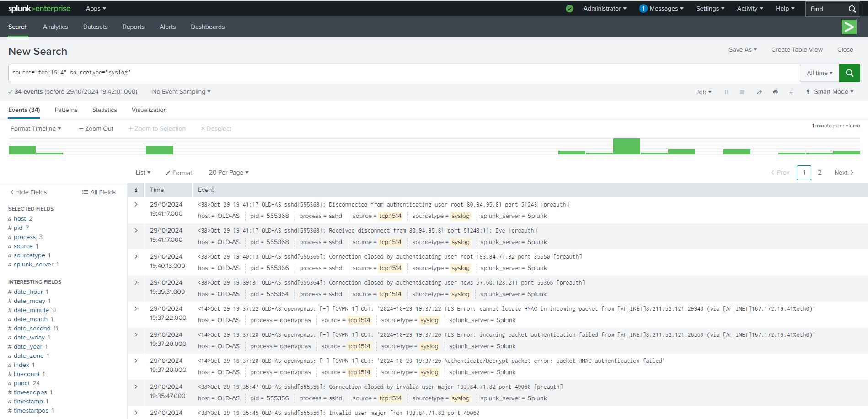Image resolution: width=868 pixels, height=419 pixels.
Task: Click the info column header icon
Action: pos(136,190)
